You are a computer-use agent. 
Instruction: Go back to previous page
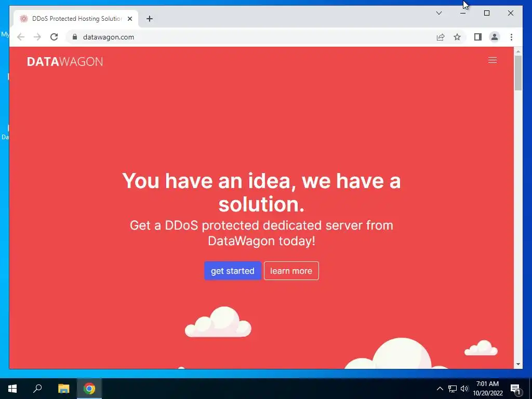(21, 37)
